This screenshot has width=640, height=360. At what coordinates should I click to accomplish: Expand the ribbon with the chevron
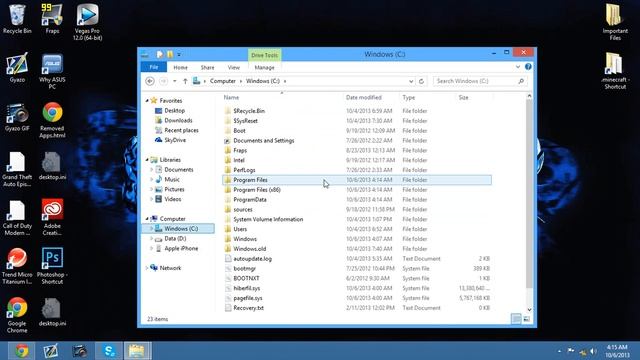[x=518, y=67]
